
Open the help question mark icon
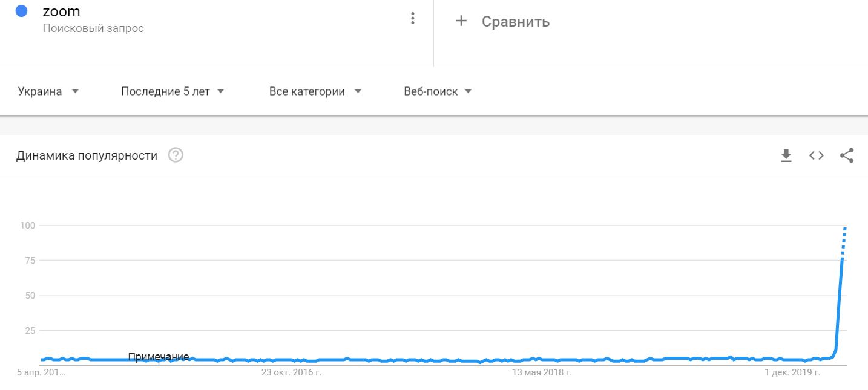pos(176,155)
